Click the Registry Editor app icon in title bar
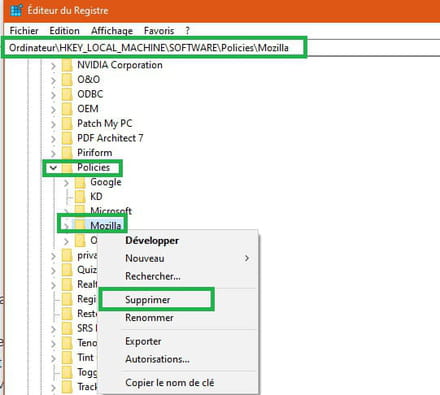The height and width of the screenshot is (395, 440). [x=16, y=10]
